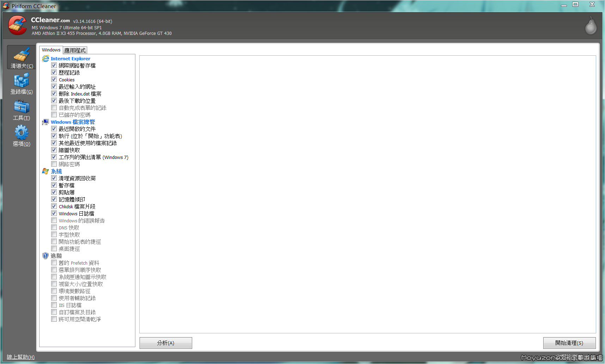Click the CCleaner title bar app icon

click(6, 6)
